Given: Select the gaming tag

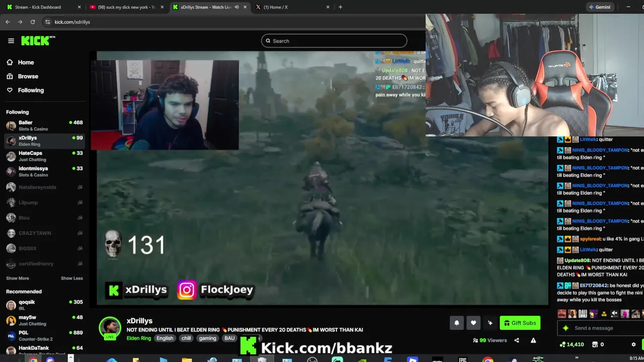Looking at the screenshot, I should click(208, 338).
